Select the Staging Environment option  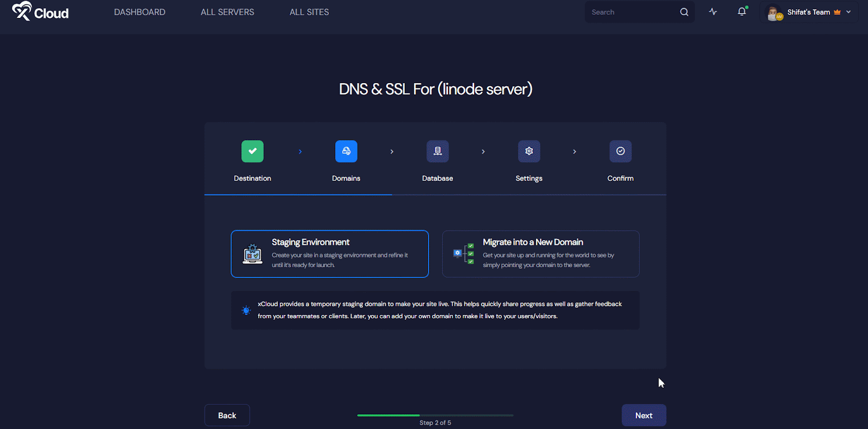(330, 254)
